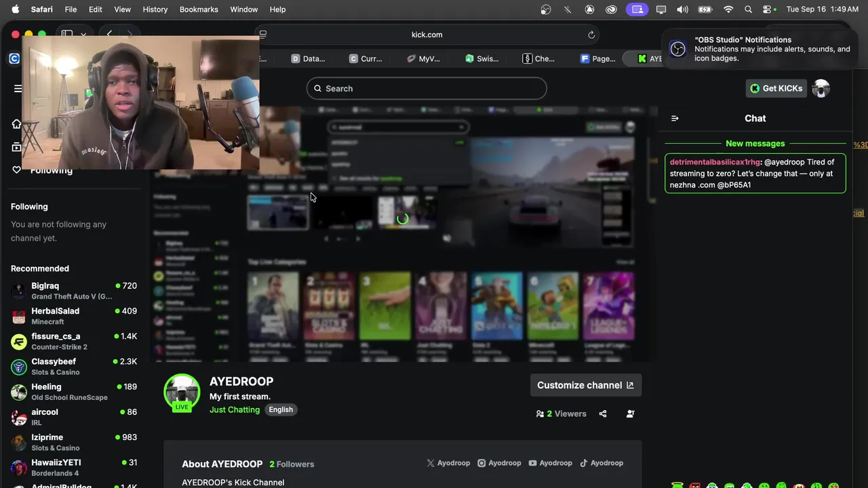
Task: Click Classybeef channel avatar icon
Action: click(19, 367)
